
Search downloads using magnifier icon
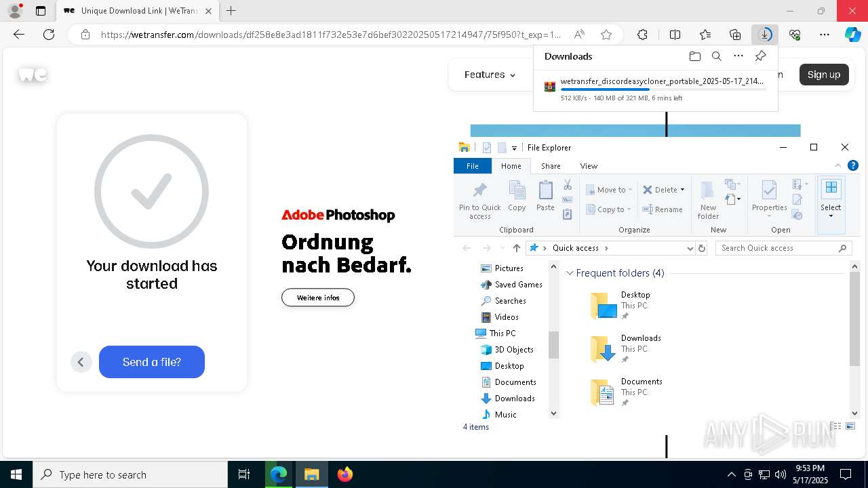point(716,56)
